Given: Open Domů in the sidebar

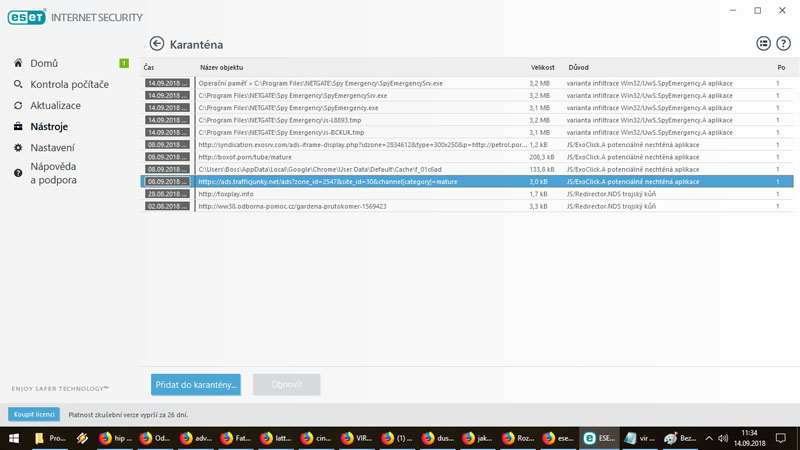Looking at the screenshot, I should tap(44, 63).
